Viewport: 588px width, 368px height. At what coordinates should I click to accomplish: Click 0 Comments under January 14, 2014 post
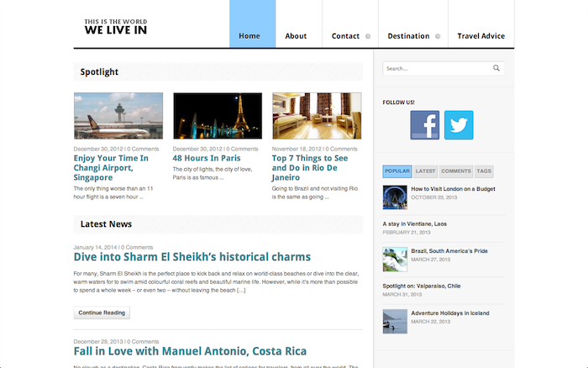point(137,247)
